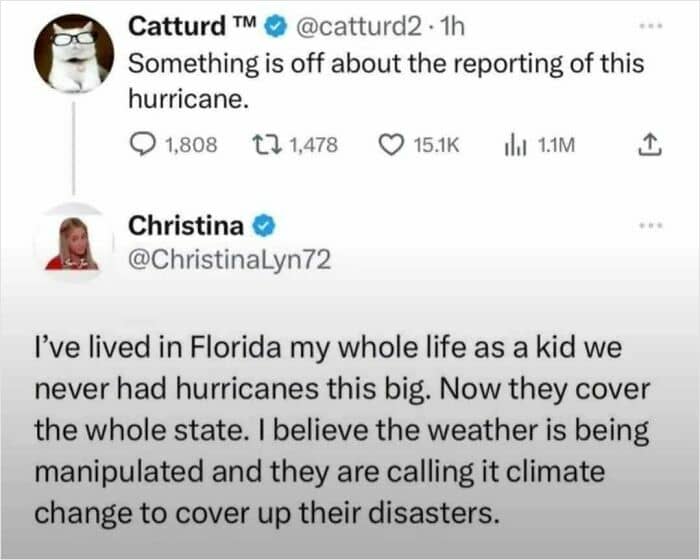
Task: Like the tweet with heart icon
Action: [390, 145]
